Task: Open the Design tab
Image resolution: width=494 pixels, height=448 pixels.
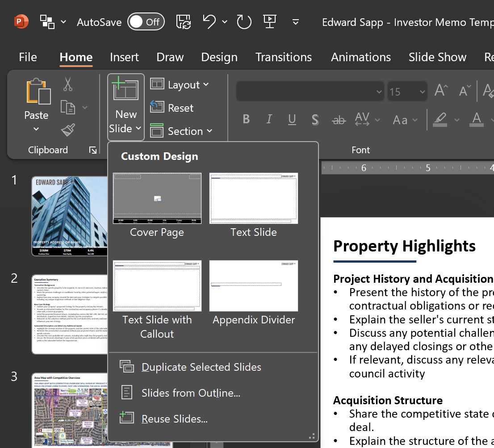Action: [x=219, y=57]
